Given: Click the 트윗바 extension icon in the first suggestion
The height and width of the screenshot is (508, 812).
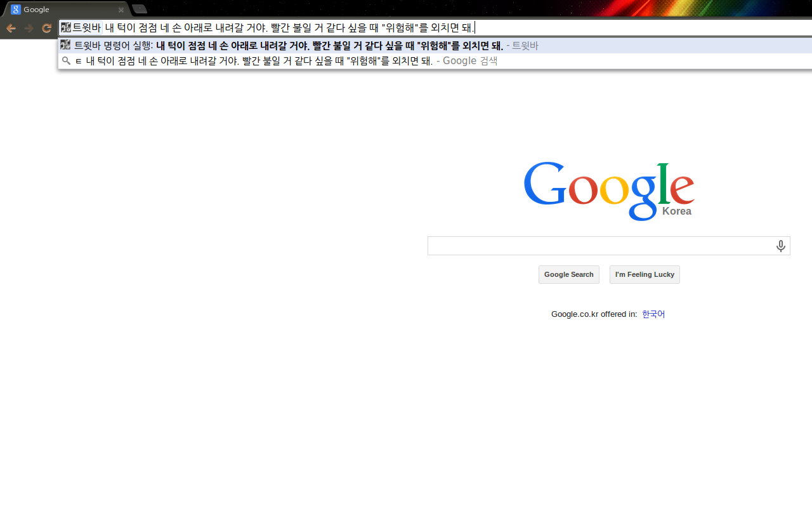Looking at the screenshot, I should tap(65, 45).
